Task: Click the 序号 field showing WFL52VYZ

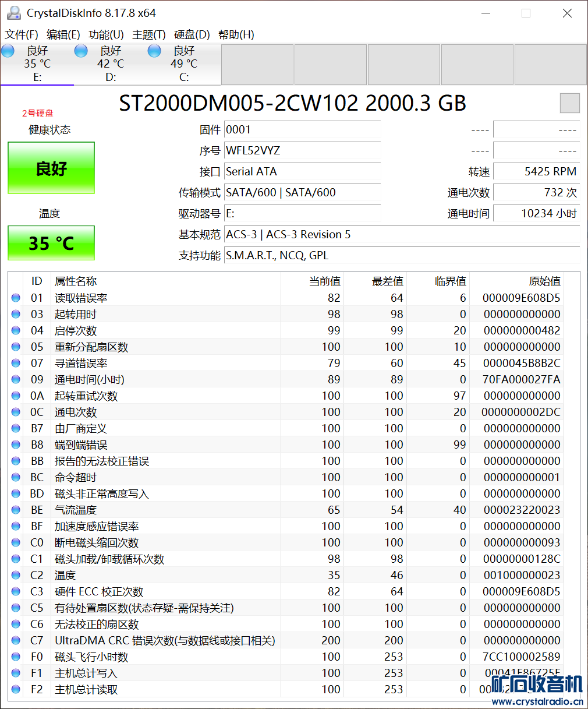Action: (x=302, y=150)
